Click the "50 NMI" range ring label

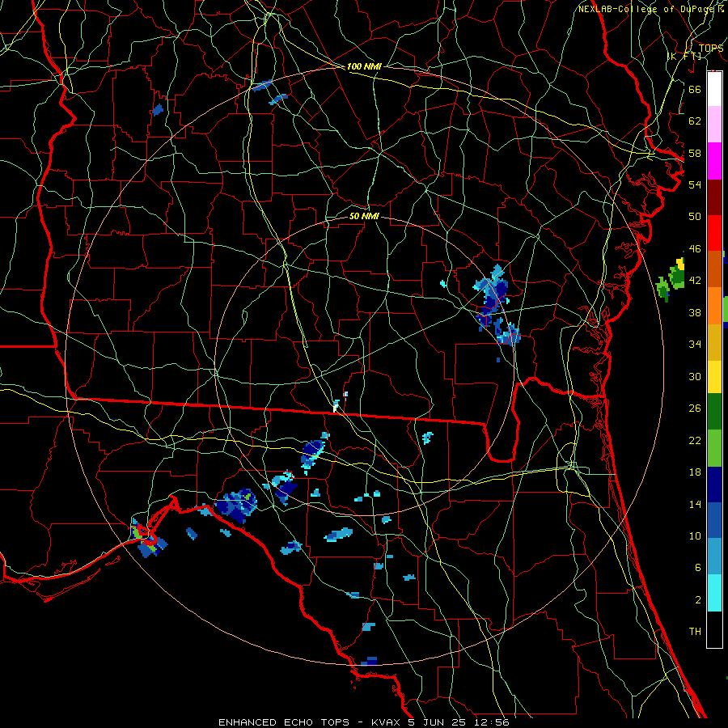pos(364,216)
